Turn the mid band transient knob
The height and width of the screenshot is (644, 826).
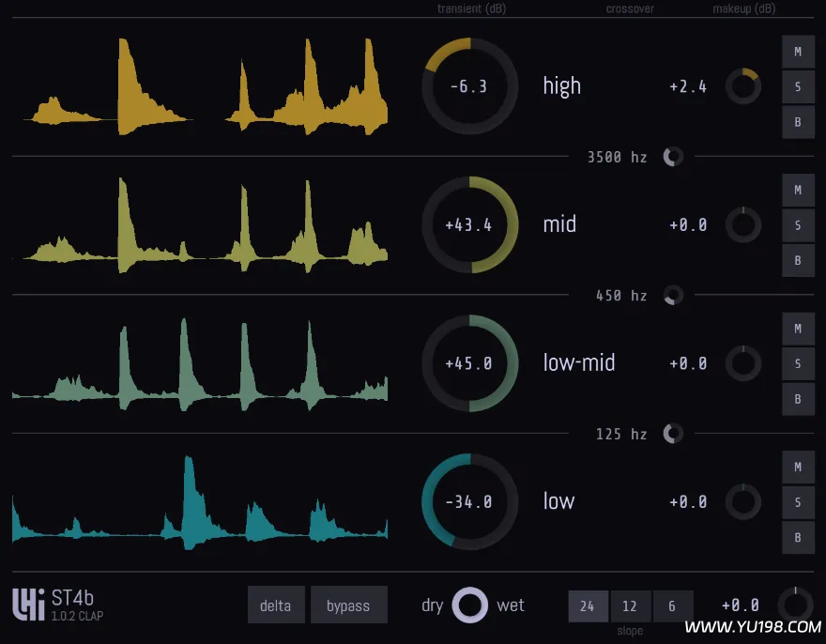pyautogui.click(x=469, y=224)
